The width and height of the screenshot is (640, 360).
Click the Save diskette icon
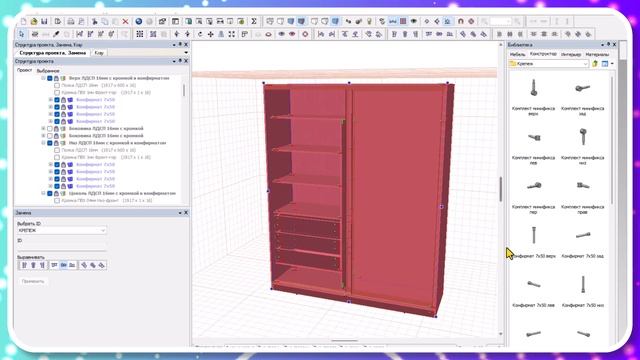tap(44, 21)
